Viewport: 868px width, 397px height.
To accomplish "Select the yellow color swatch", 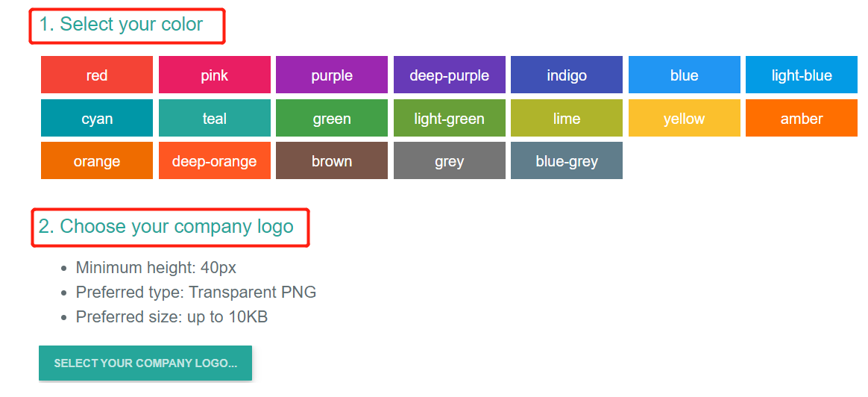I will [685, 118].
